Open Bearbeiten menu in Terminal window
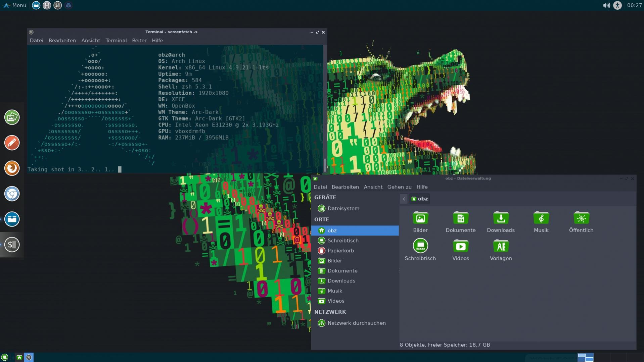 pos(62,40)
